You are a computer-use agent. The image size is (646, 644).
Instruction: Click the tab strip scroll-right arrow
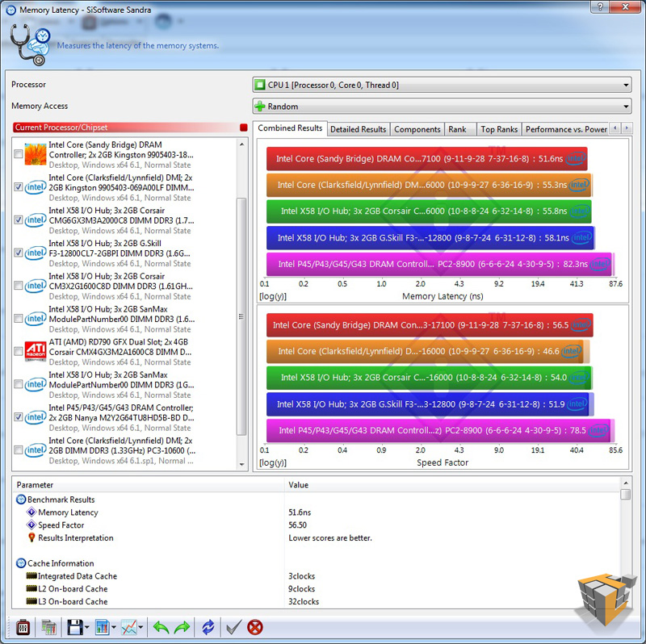[x=627, y=128]
